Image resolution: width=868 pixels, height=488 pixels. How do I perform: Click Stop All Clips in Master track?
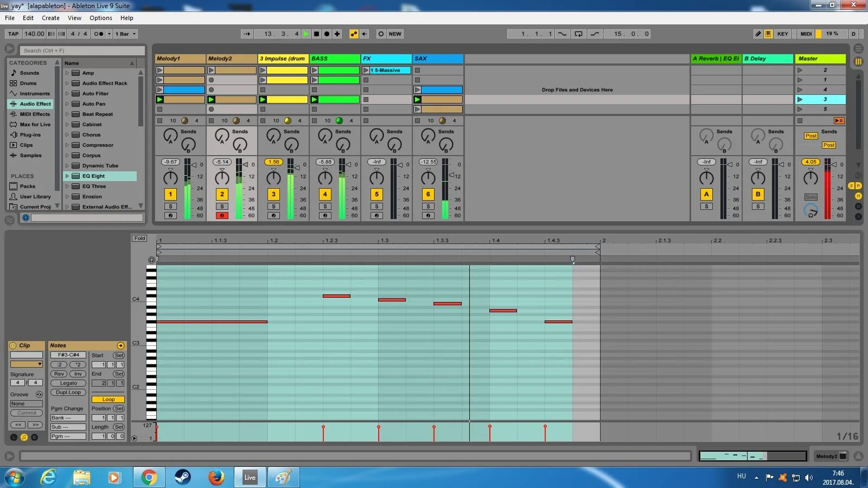pos(800,121)
